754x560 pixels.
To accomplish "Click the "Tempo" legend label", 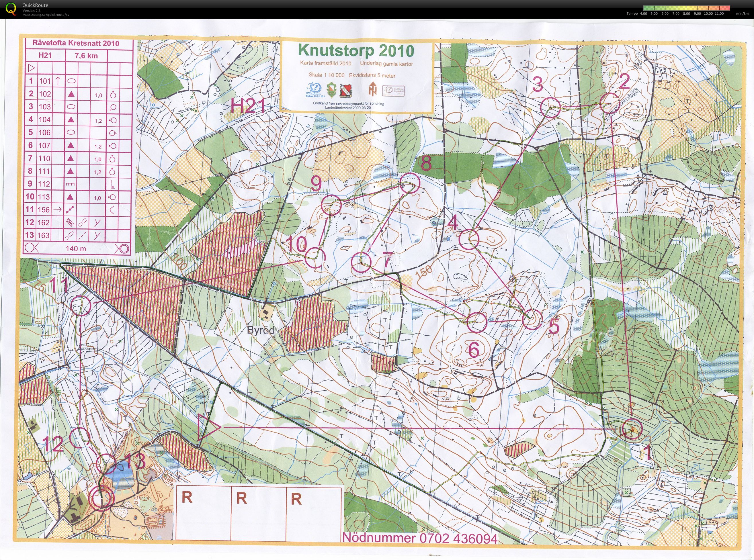I will [x=632, y=13].
